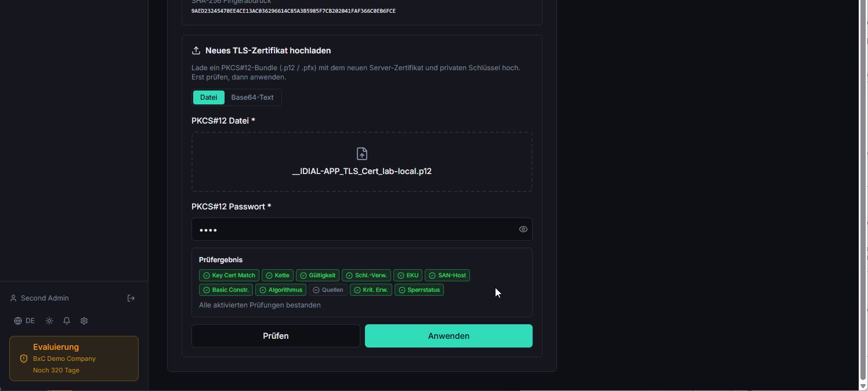Image resolution: width=868 pixels, height=391 pixels.
Task: Click the Krit. Erw. check badge
Action: pyautogui.click(x=371, y=290)
